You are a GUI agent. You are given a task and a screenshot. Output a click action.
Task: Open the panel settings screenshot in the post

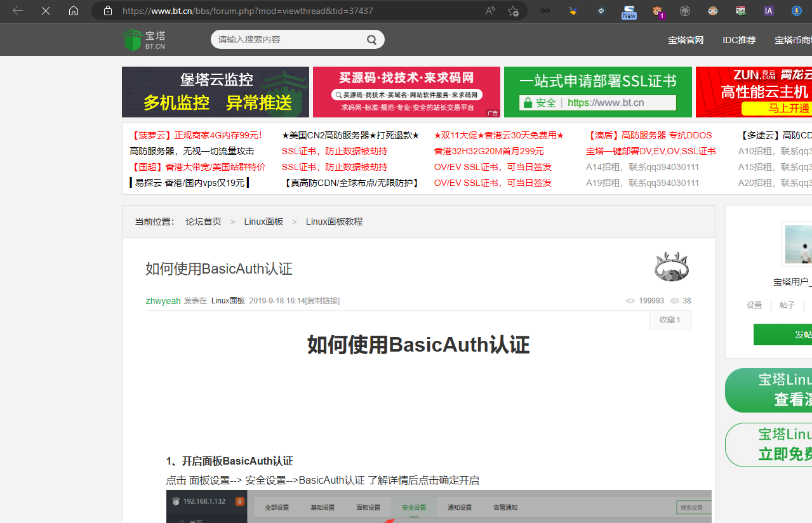pos(439,506)
